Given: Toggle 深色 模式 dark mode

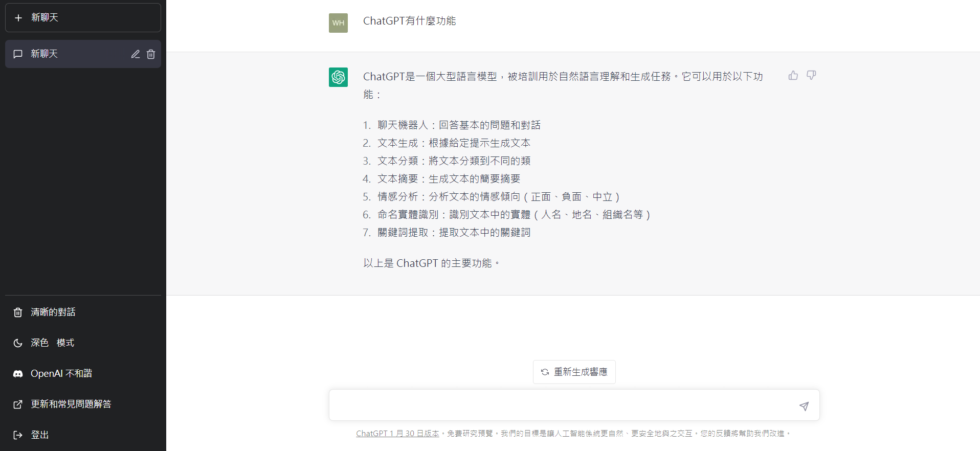Looking at the screenshot, I should coord(83,343).
